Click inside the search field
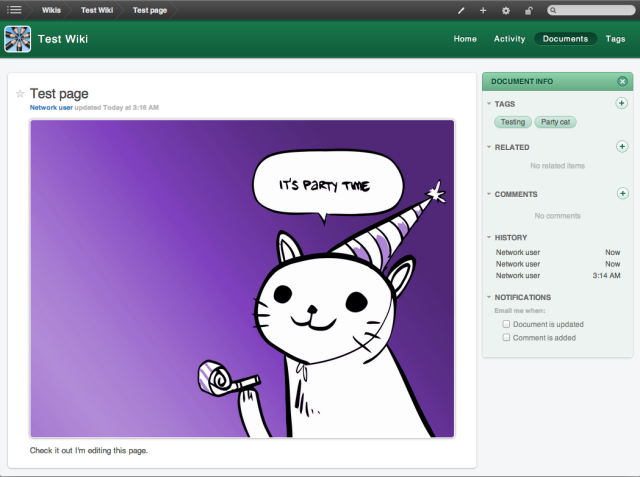Viewport: 640px width, 477px height. [x=591, y=10]
